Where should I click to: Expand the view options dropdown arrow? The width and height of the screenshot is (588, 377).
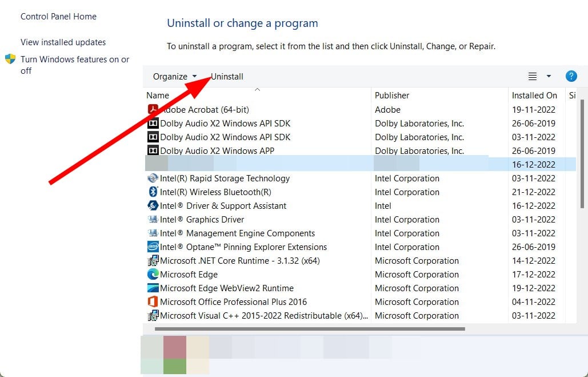[549, 76]
